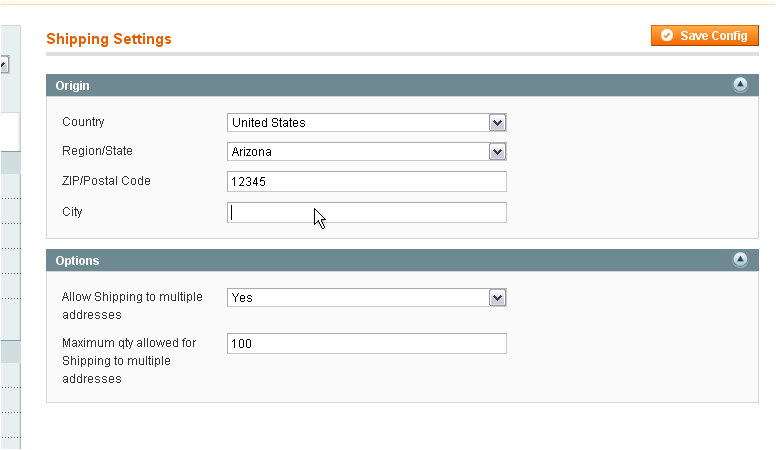Viewport: 776px width, 450px height.
Task: Click the Shipping Settings page heading
Action: point(109,39)
